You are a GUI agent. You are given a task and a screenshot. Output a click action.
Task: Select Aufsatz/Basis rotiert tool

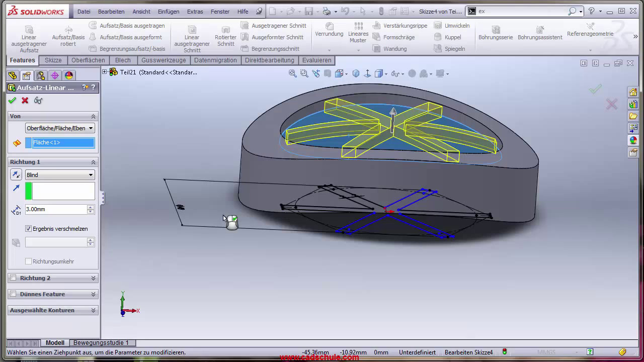pyautogui.click(x=68, y=36)
